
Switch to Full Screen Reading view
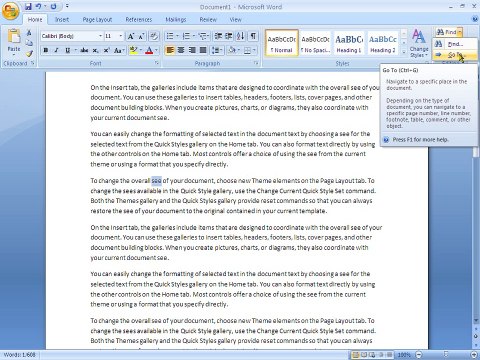(364, 355)
